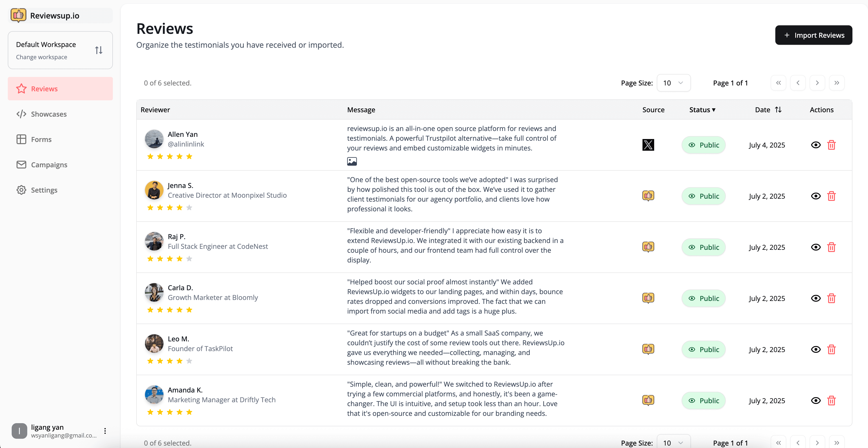
Task: Toggle the Public status for Leo M.
Action: [x=704, y=349]
